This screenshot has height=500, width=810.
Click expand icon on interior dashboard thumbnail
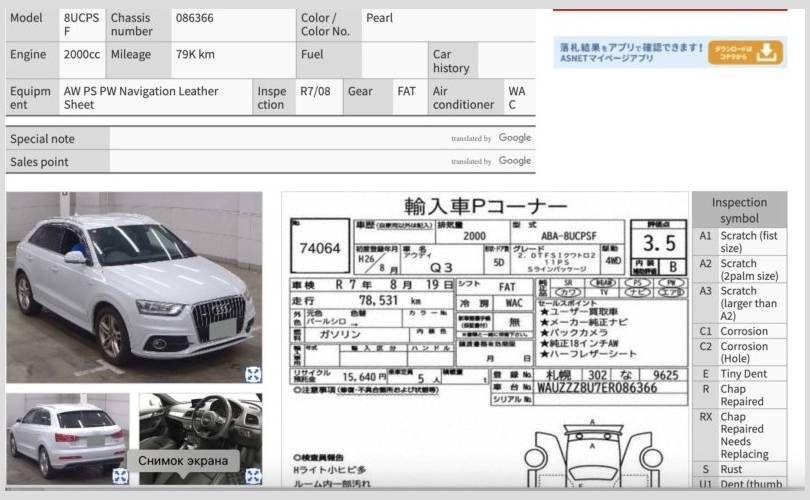click(x=253, y=476)
